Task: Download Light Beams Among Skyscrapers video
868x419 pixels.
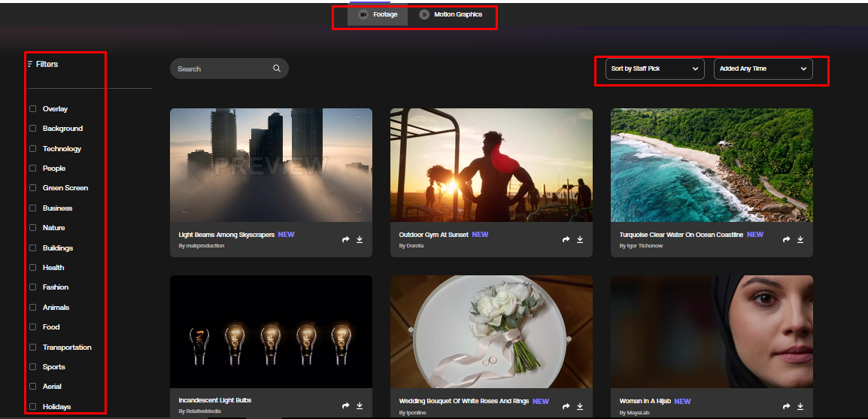Action: click(360, 240)
